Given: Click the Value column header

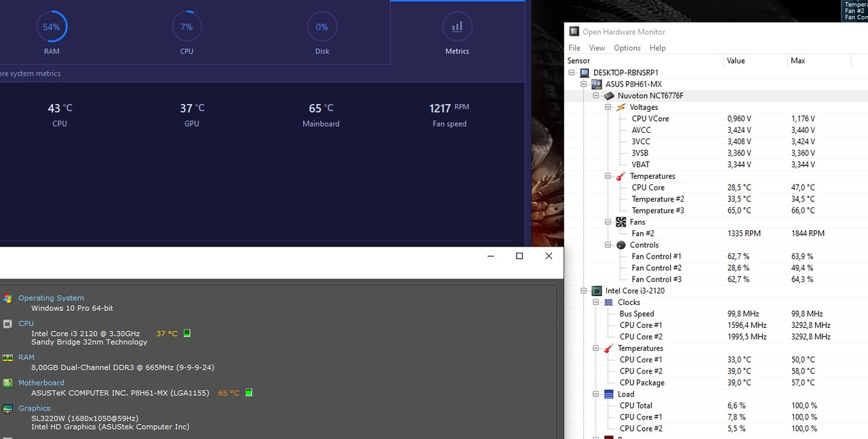Looking at the screenshot, I should tap(755, 60).
